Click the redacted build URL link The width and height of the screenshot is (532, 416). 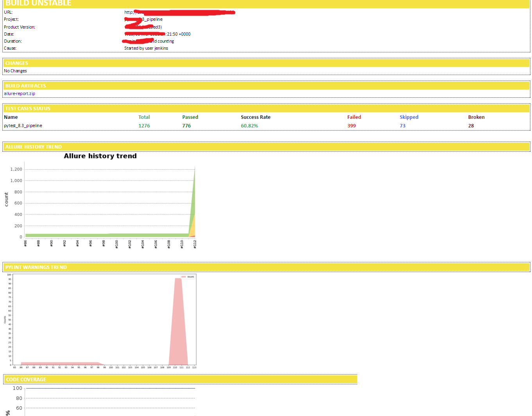(x=180, y=13)
